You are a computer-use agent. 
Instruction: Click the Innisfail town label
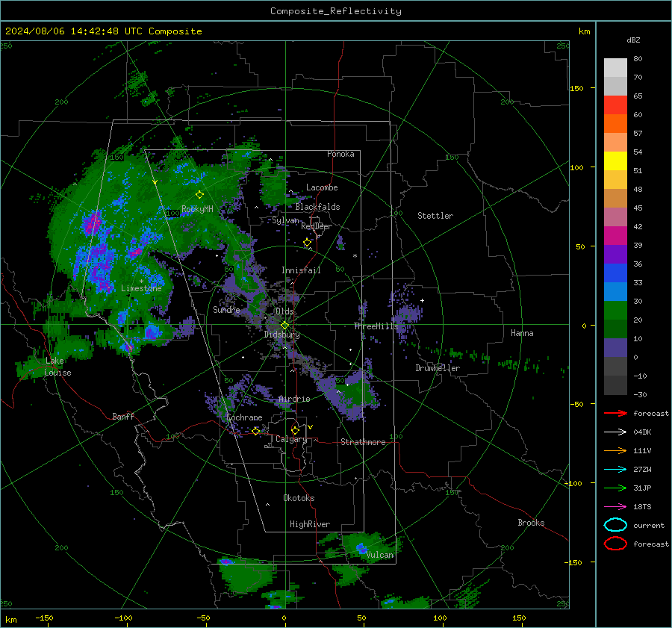(301, 270)
